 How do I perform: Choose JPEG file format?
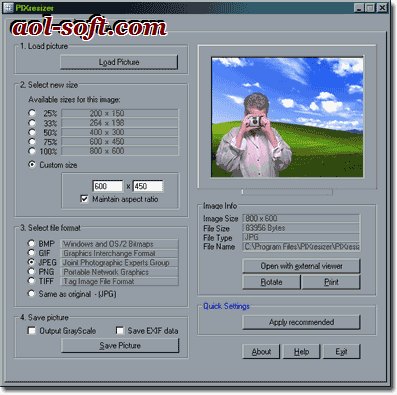[x=31, y=262]
